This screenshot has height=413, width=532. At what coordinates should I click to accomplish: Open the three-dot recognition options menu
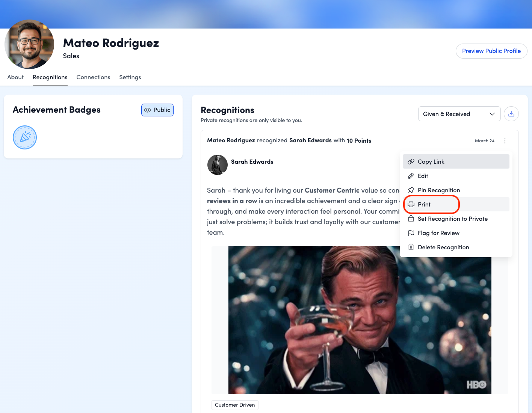[505, 141]
